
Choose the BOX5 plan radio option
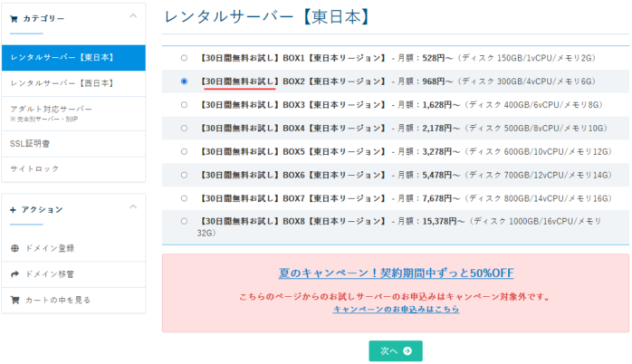[x=185, y=151]
